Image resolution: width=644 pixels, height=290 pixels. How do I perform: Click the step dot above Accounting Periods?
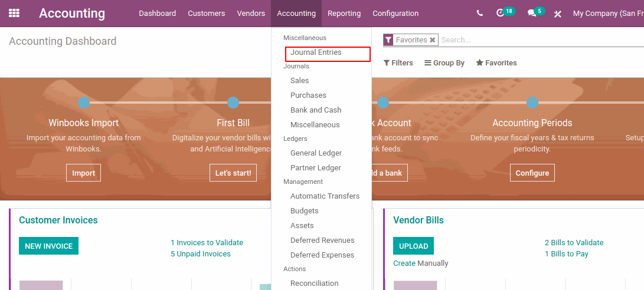tap(532, 103)
